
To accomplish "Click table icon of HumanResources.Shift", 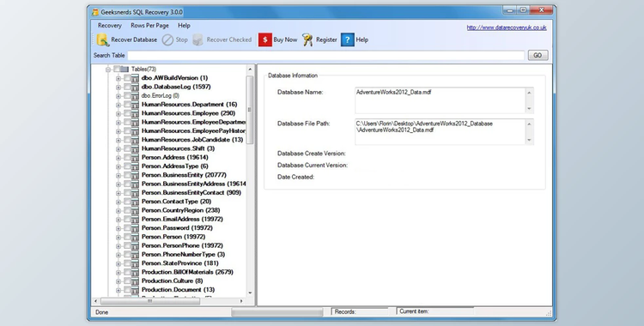I will [x=135, y=148].
